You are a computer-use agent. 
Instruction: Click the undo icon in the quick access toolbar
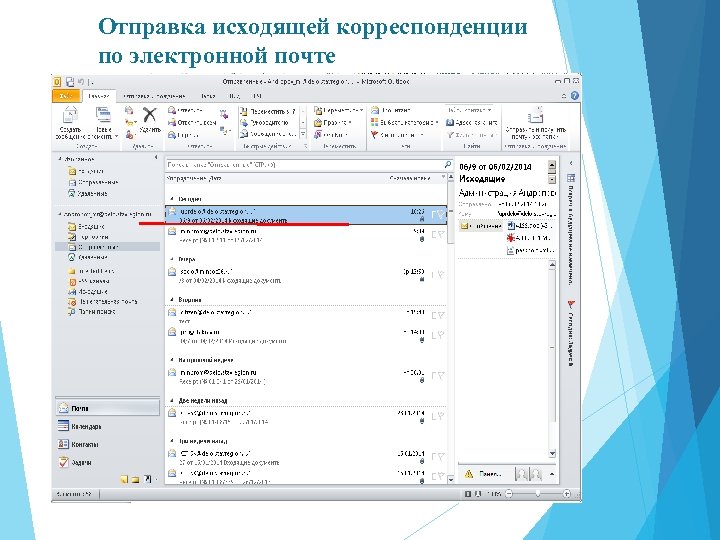[x=80, y=82]
